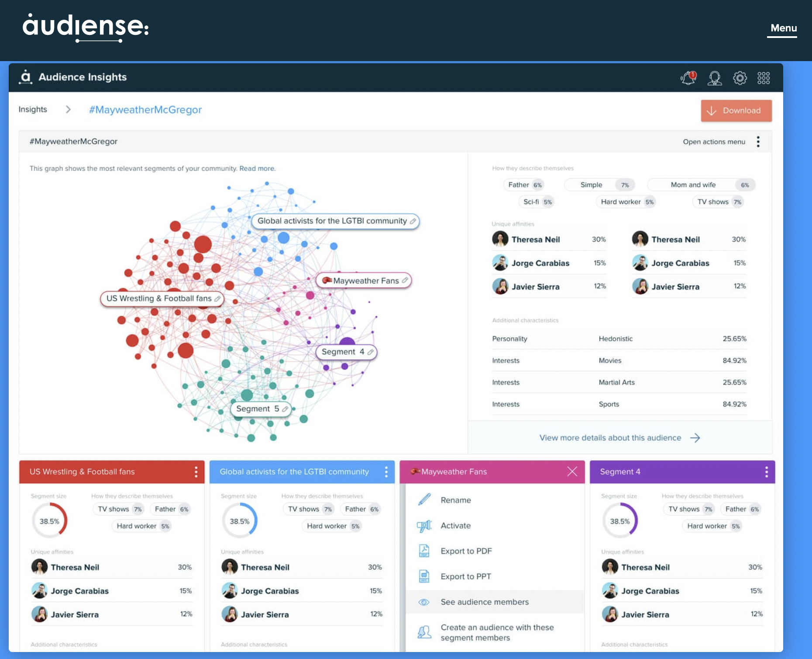The height and width of the screenshot is (659, 812).
Task: Go to the Insights breadcrumb
Action: point(33,110)
